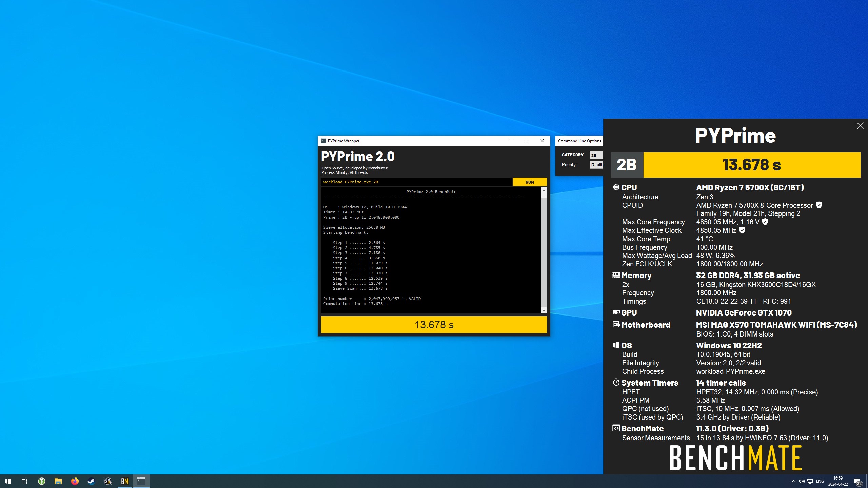Click the shield beside Max Core Frequency
Screen dimensions: 868x488
[765, 222]
